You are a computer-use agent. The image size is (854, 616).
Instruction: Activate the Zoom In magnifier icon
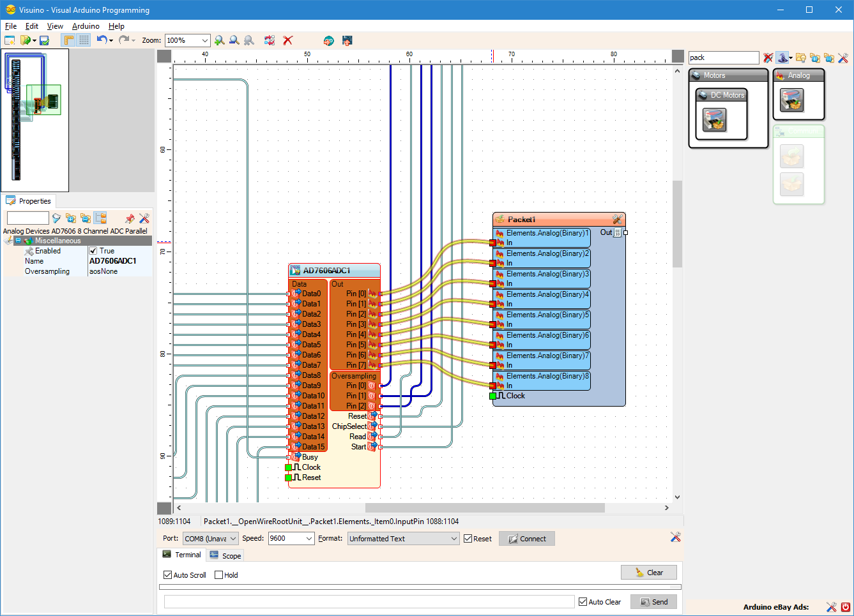coord(220,40)
